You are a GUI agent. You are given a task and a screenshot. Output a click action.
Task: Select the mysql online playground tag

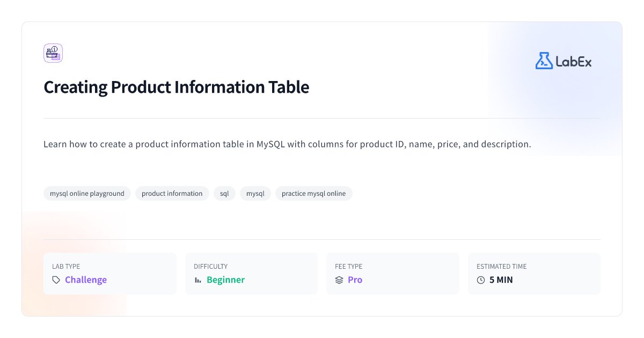(87, 193)
